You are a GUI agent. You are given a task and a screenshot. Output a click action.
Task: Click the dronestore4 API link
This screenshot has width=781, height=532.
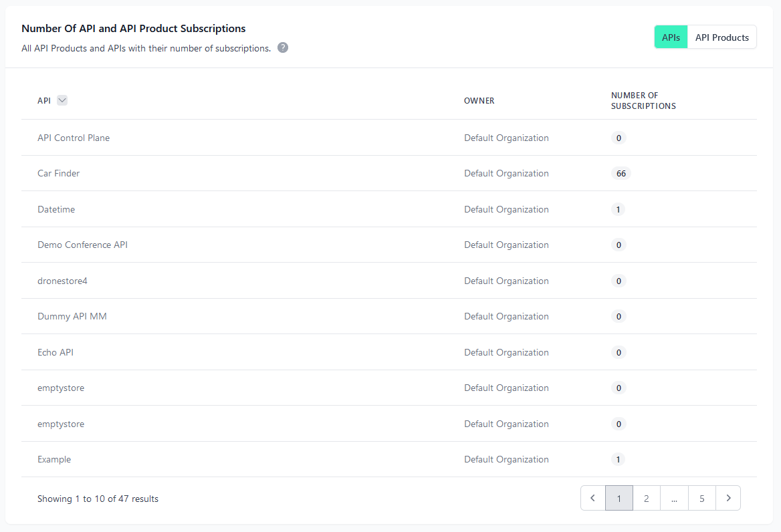pos(62,281)
